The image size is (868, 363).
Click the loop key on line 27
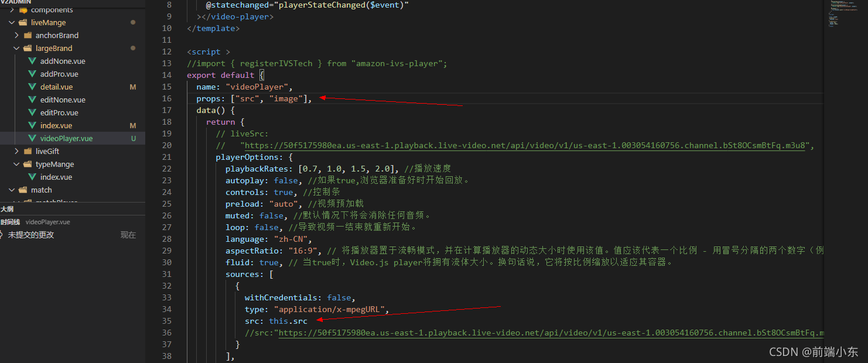click(x=235, y=228)
